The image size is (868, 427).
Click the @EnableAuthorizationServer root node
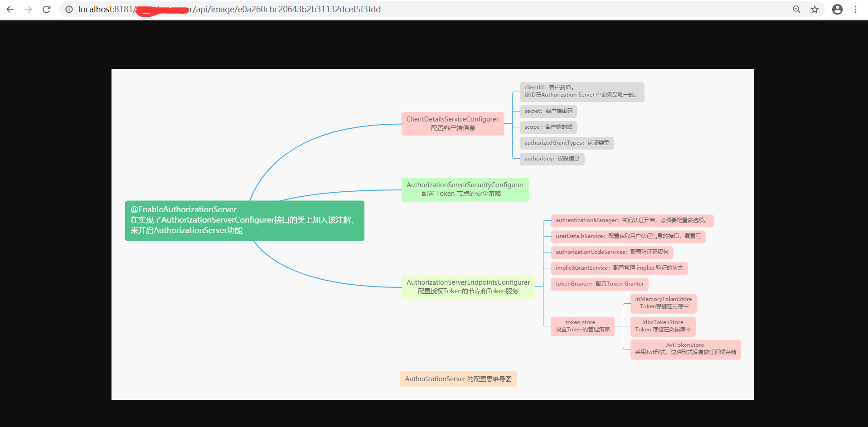pos(245,221)
